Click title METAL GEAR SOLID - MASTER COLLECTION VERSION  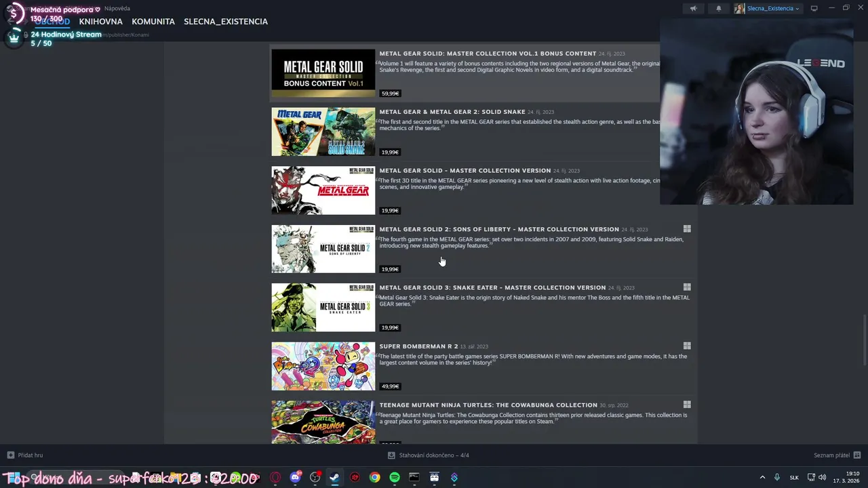(465, 171)
